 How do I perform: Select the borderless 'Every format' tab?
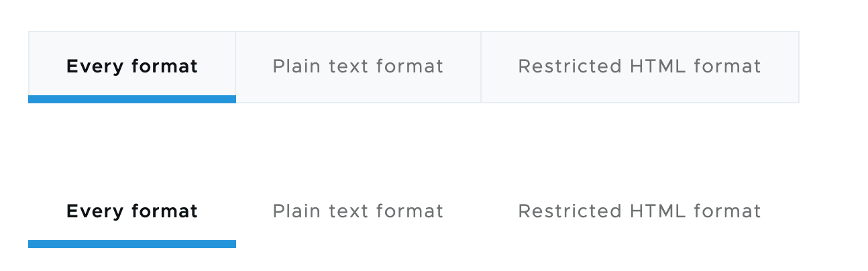(132, 211)
